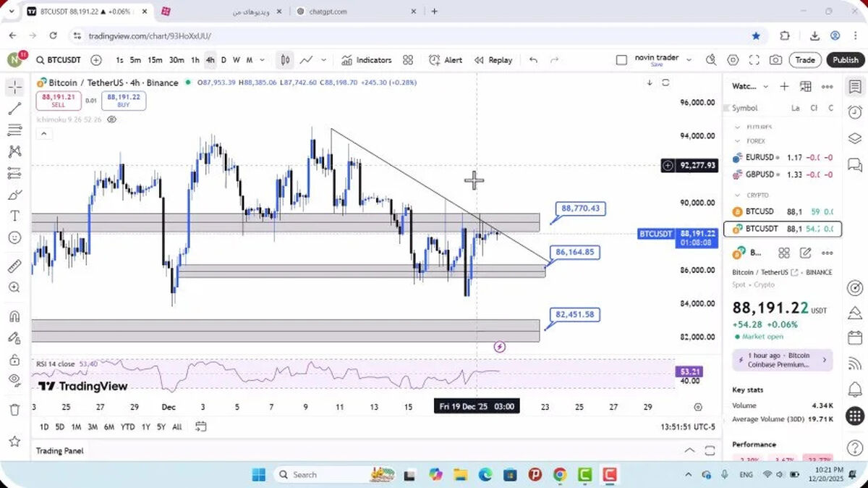Select the zoom in tool
Screen dimensions: 868x488
(14, 287)
